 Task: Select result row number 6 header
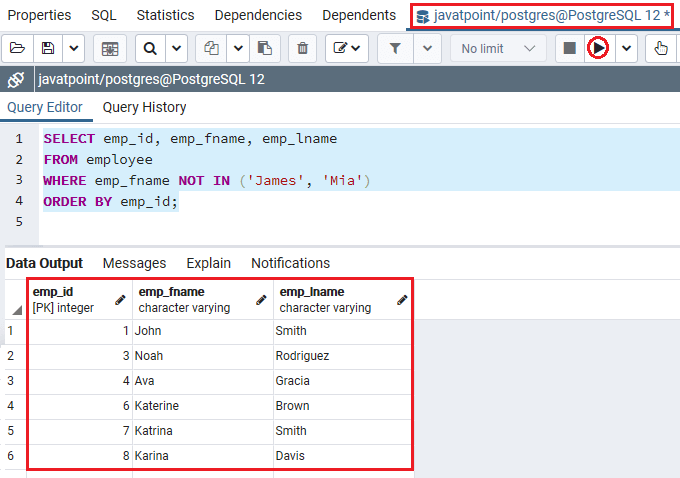tap(15, 456)
